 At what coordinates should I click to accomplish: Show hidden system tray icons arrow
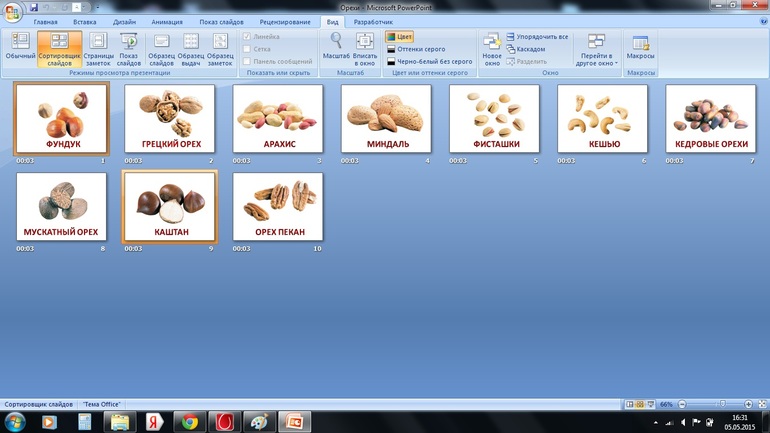(655, 421)
